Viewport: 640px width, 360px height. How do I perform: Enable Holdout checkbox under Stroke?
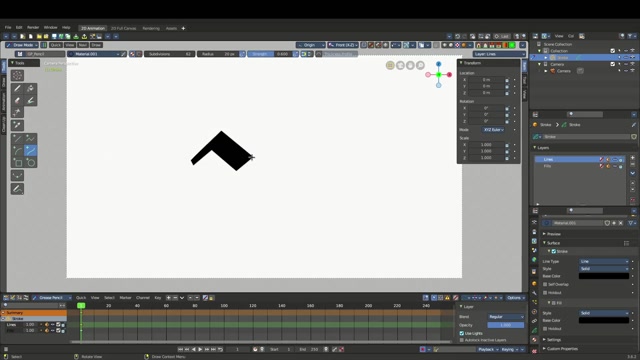[545, 293]
